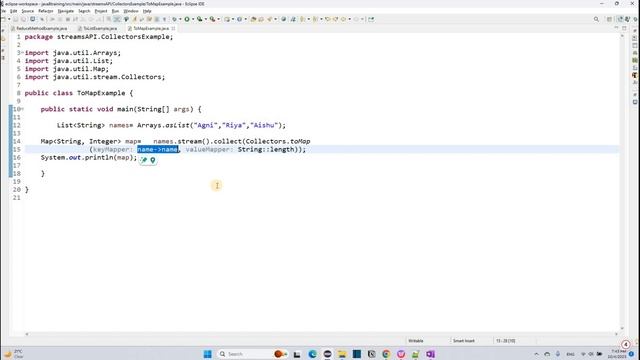Image resolution: width=640 pixels, height=360 pixels.
Task: Click Collectors.toMap on line 14
Action: [278, 141]
